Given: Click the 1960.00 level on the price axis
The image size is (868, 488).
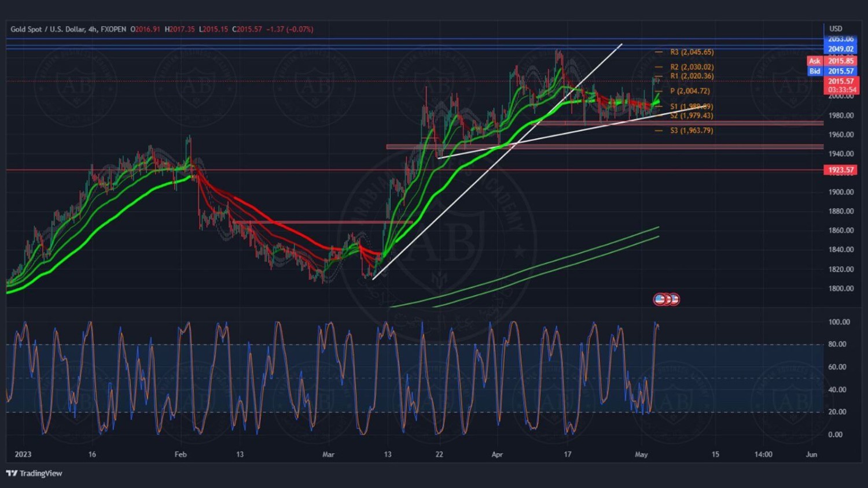Looking at the screenshot, I should coord(841,135).
